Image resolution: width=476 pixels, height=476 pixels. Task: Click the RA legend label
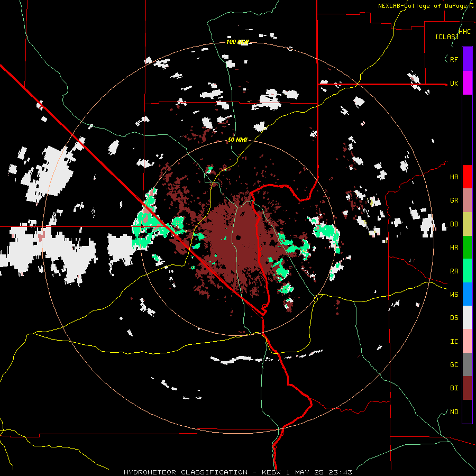pos(454,271)
